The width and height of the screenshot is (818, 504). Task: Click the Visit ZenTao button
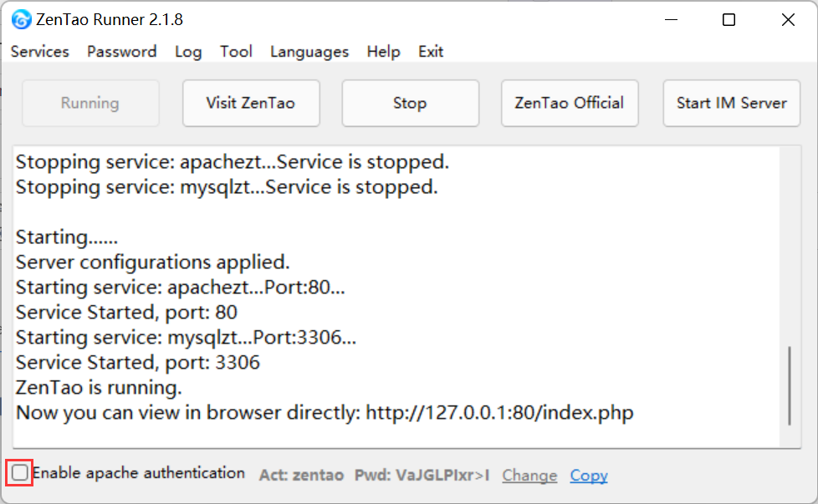tap(251, 103)
